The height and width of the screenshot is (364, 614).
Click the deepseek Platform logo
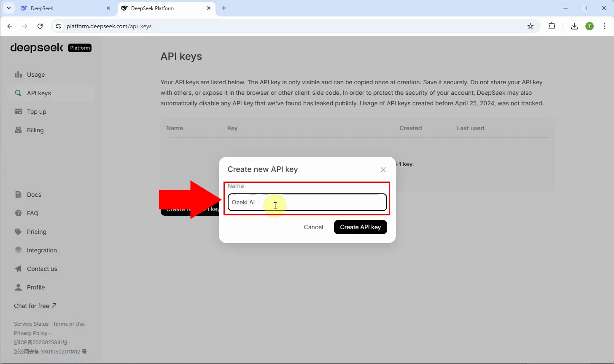pyautogui.click(x=51, y=48)
